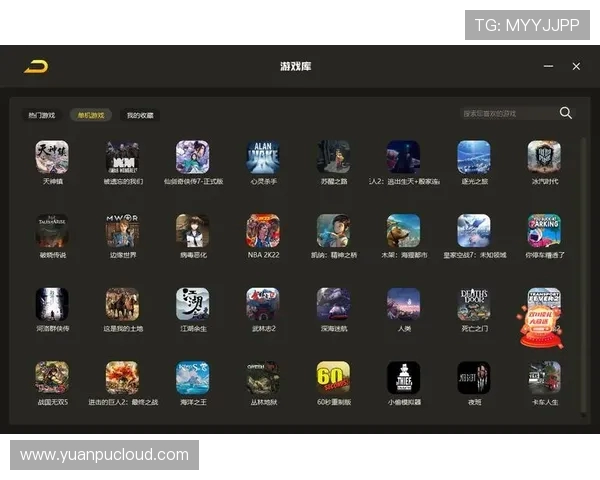Click the yellow app logo

[x=36, y=67]
